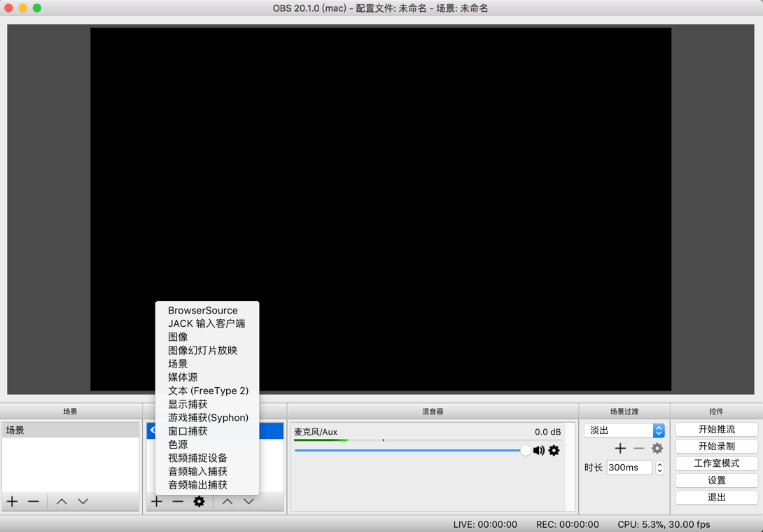Screen dimensions: 763x532
Task: Move scene up with arrow icon
Action: pos(62,501)
